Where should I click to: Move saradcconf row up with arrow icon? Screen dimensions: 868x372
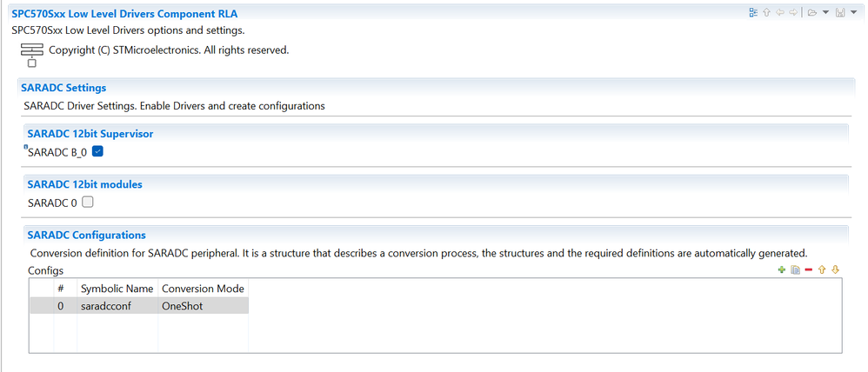click(x=822, y=269)
